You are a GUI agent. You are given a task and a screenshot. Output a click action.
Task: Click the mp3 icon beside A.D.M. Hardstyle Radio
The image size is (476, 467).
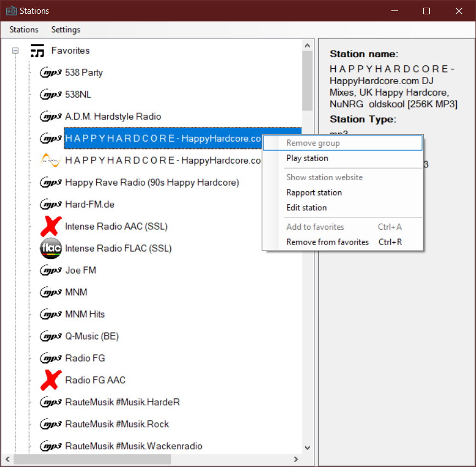click(x=51, y=116)
